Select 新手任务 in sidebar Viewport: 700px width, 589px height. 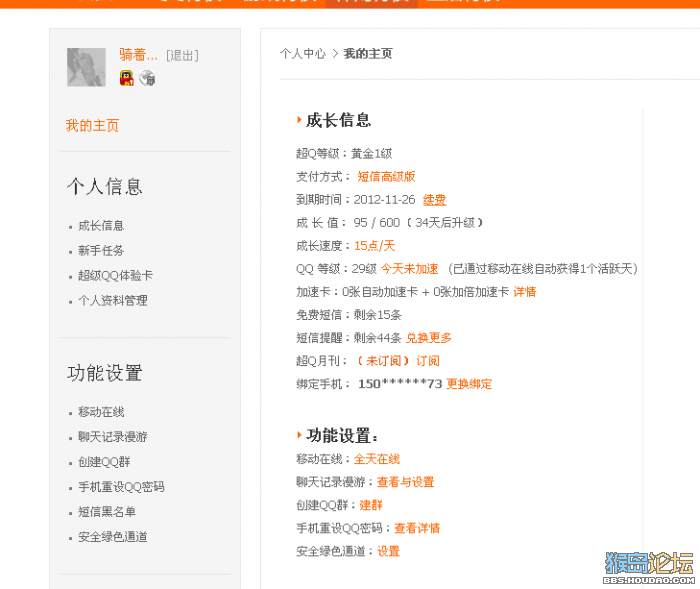tap(101, 251)
